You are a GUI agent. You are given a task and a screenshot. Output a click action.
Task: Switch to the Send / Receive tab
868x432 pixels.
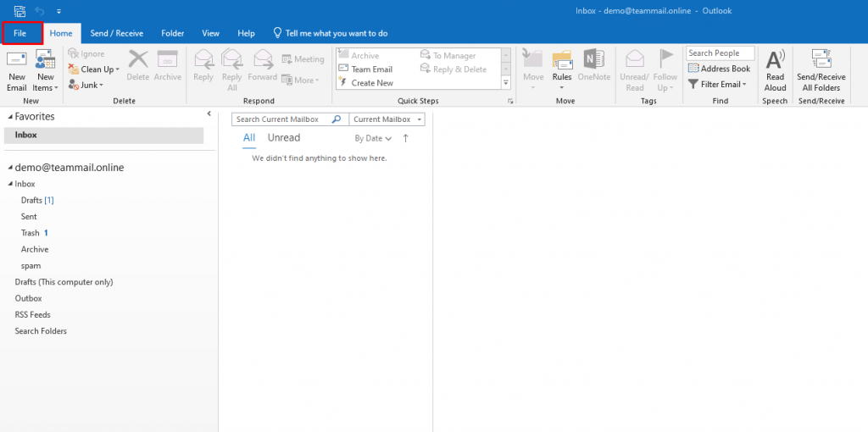click(117, 33)
